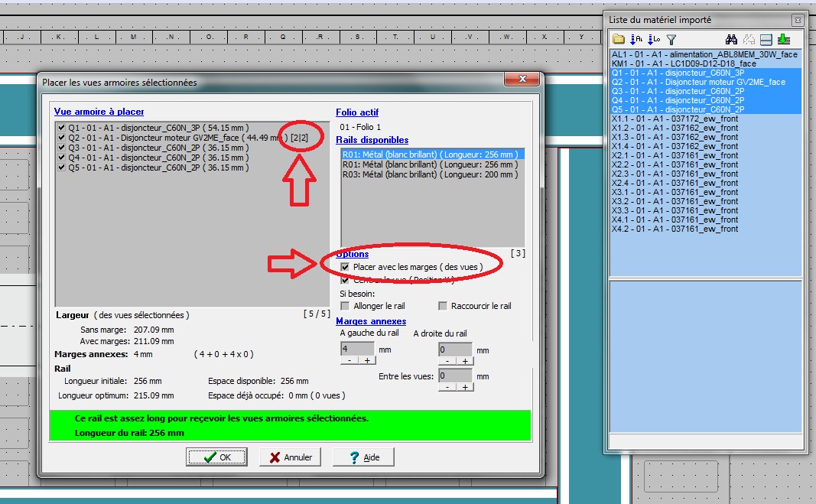Click the greyed binoculars find-next icon
This screenshot has width=816, height=504.
[x=749, y=40]
